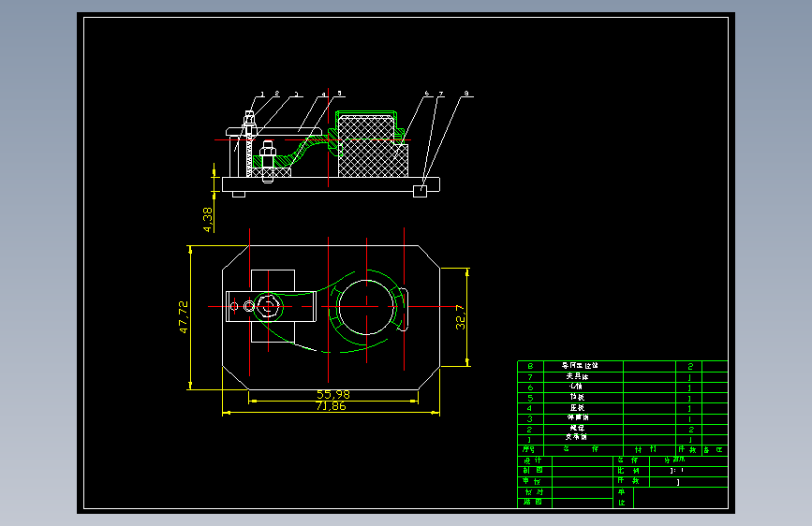Select the 55.98 horizontal dimension text
The height and width of the screenshot is (526, 812).
[333, 395]
